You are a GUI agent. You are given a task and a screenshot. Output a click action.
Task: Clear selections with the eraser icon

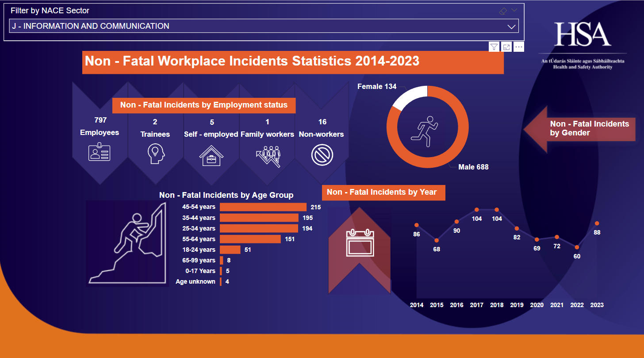(x=503, y=11)
